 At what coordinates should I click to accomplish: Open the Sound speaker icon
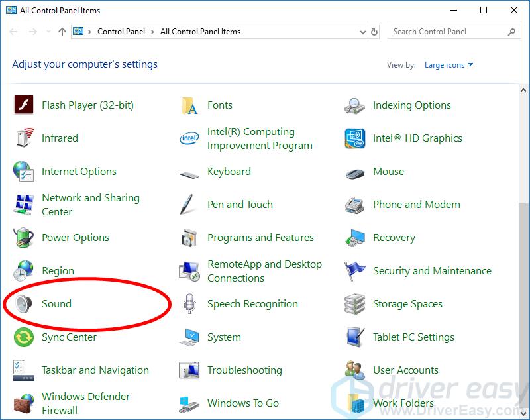24,304
